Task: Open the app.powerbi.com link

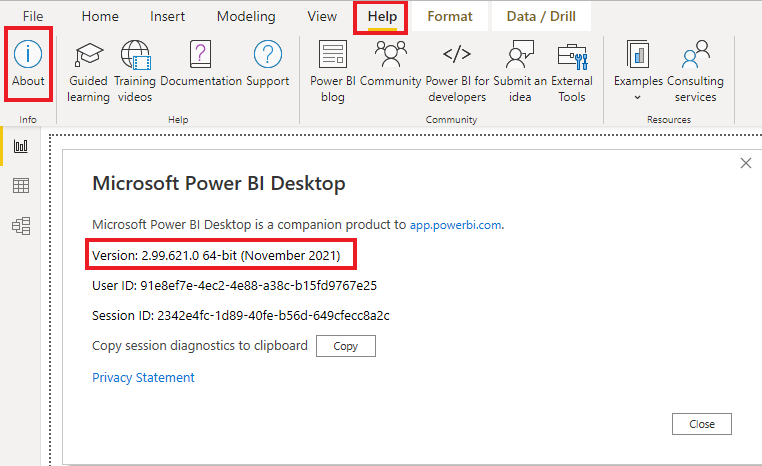Action: coord(456,225)
